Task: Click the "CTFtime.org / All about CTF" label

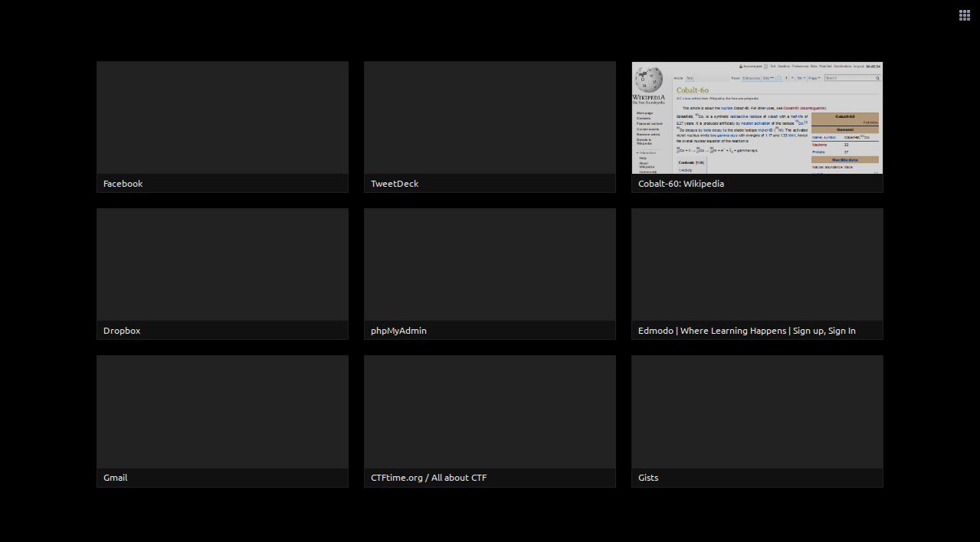Action: point(428,478)
